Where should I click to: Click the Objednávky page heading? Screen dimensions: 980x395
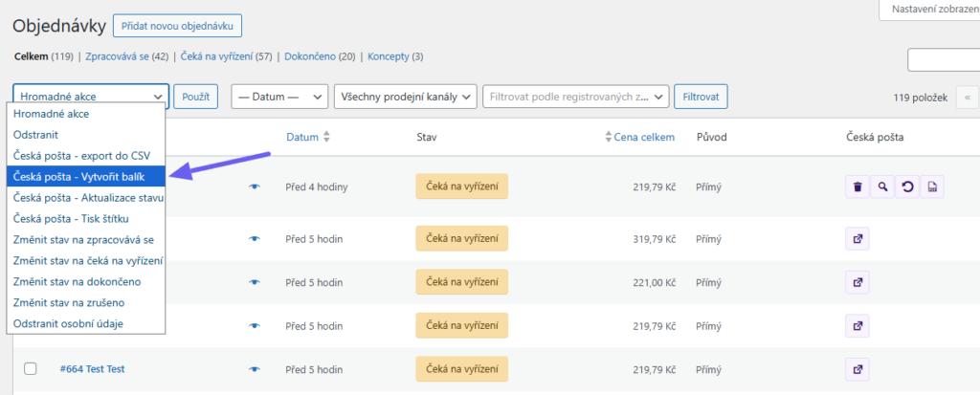pyautogui.click(x=59, y=26)
